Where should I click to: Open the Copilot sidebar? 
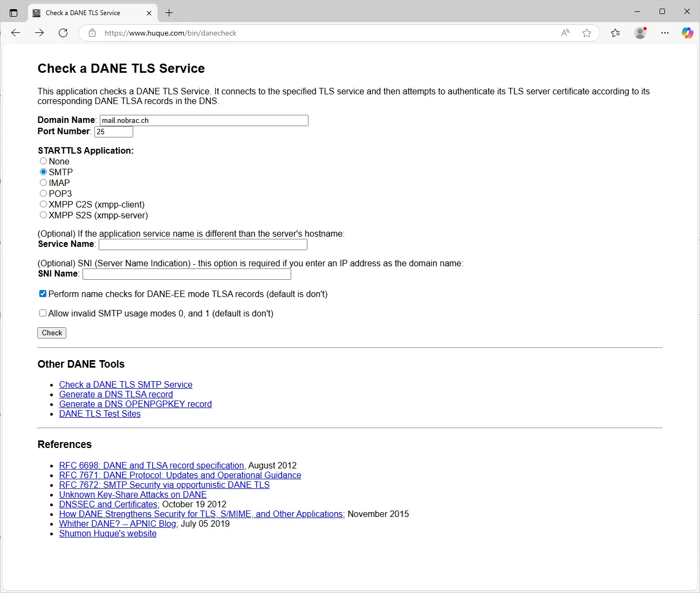pyautogui.click(x=687, y=33)
